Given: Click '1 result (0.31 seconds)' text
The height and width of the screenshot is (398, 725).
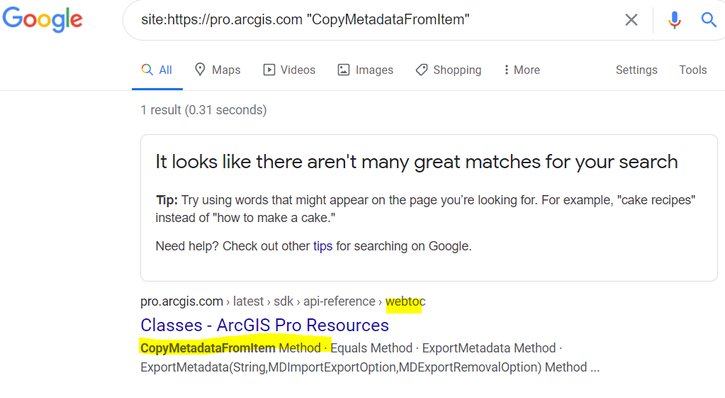Looking at the screenshot, I should pyautogui.click(x=204, y=110).
